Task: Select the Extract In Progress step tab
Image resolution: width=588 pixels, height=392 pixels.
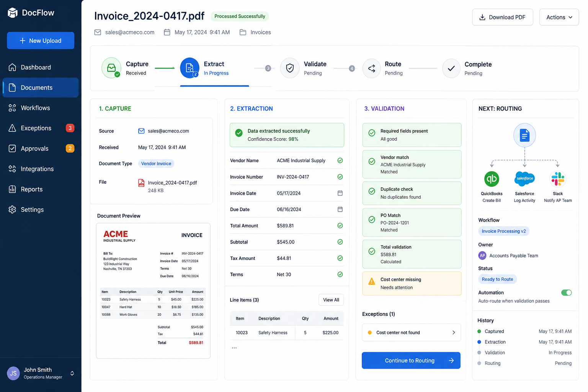Action: pos(214,69)
